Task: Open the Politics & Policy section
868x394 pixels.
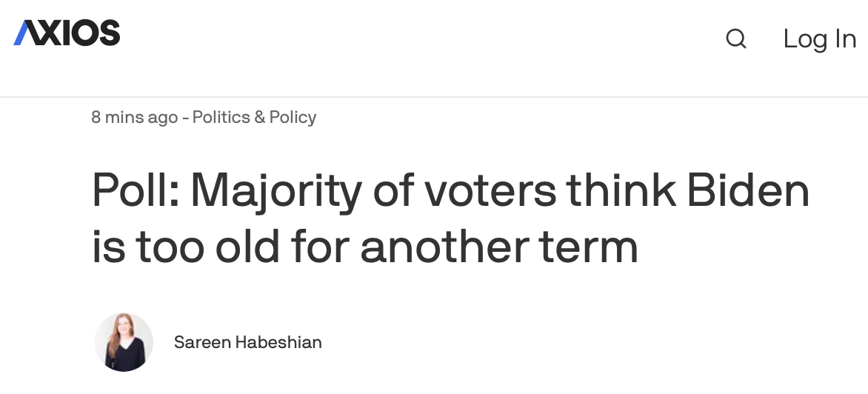Action: click(254, 117)
